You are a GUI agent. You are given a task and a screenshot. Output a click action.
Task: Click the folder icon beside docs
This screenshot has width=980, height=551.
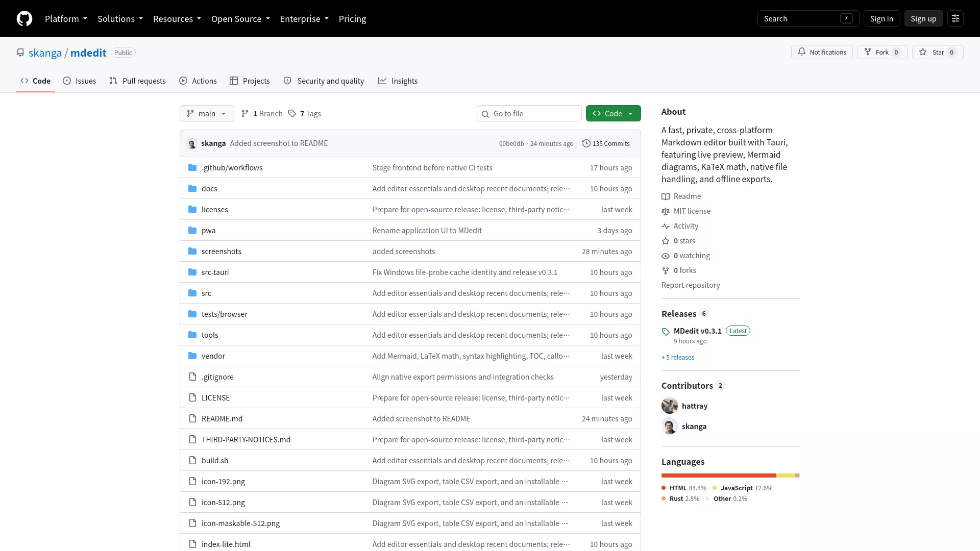192,189
